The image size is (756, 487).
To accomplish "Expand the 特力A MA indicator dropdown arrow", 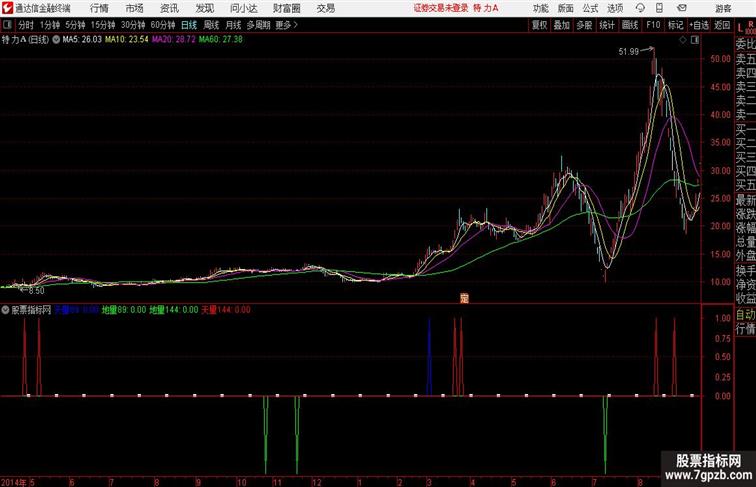I will pyautogui.click(x=56, y=40).
